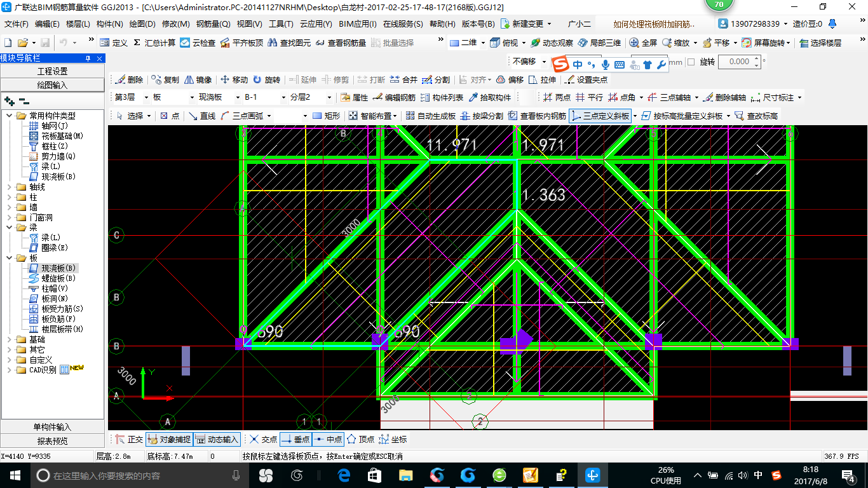Choose the 矩形 rectangle drawing tool
This screenshot has height=488, width=868.
326,116
